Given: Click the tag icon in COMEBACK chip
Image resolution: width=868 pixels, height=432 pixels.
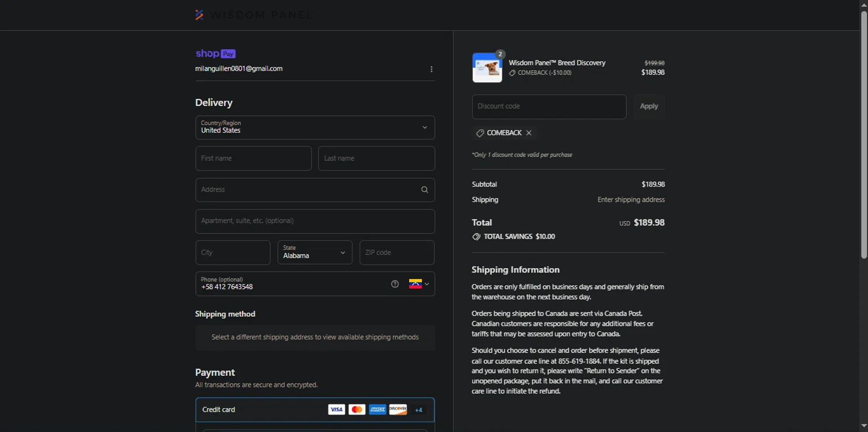Looking at the screenshot, I should pos(480,133).
